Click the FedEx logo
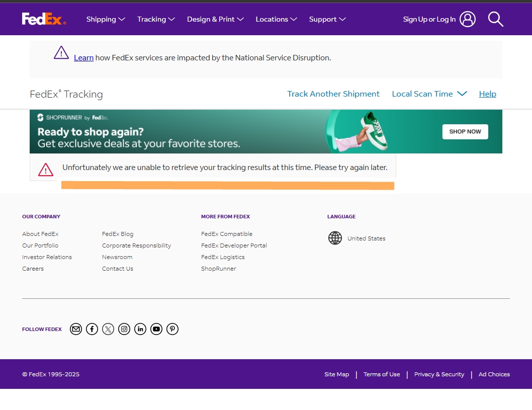The height and width of the screenshot is (410, 532). point(44,19)
